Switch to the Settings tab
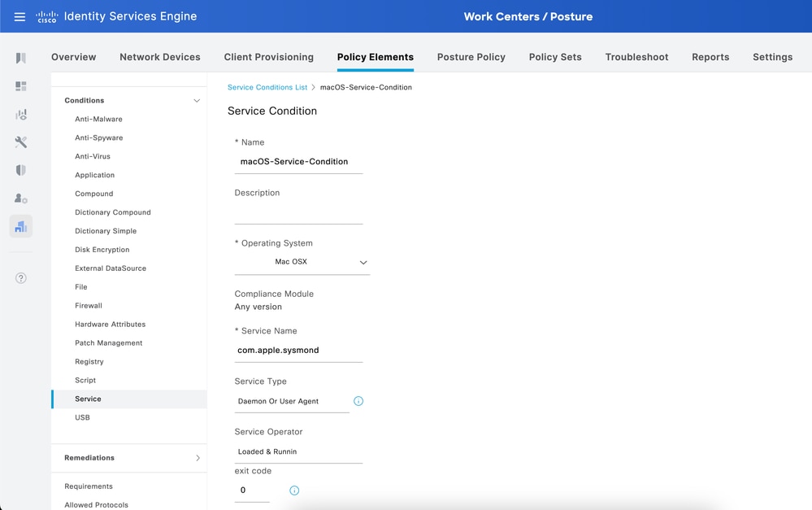This screenshot has height=510, width=812. [773, 57]
